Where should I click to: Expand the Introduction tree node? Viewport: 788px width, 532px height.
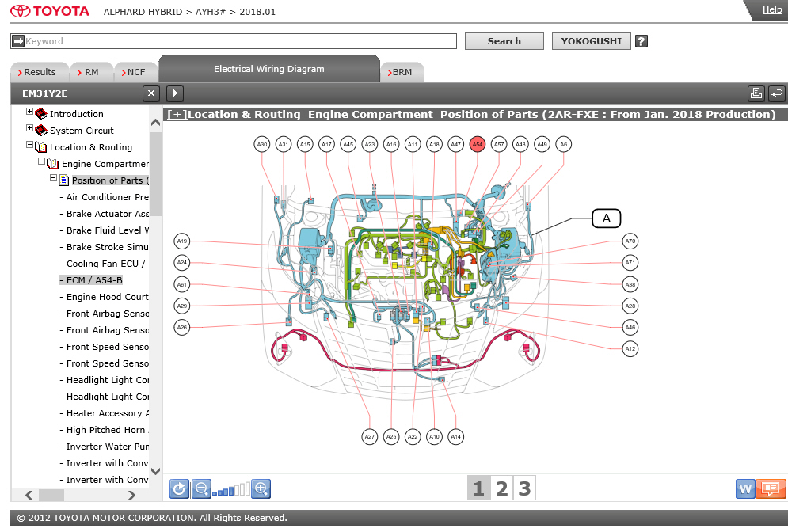pos(29,112)
